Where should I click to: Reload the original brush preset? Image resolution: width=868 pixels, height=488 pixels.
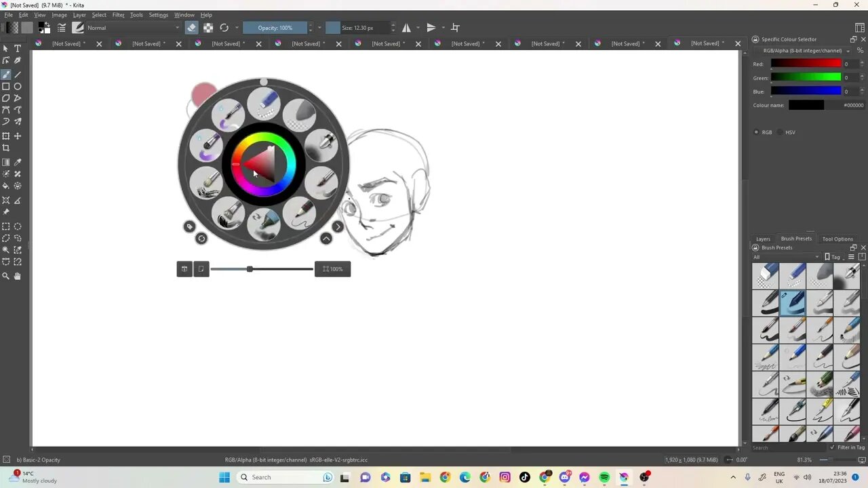[x=224, y=28]
